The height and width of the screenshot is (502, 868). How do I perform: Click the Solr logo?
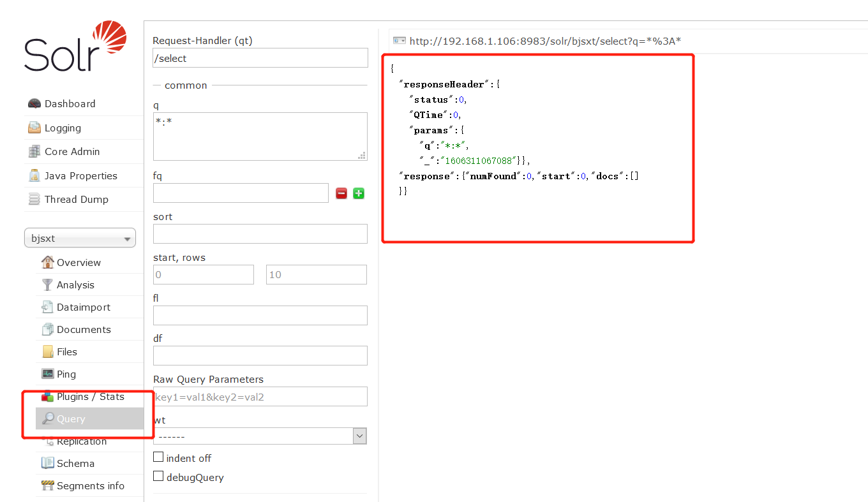[x=75, y=47]
